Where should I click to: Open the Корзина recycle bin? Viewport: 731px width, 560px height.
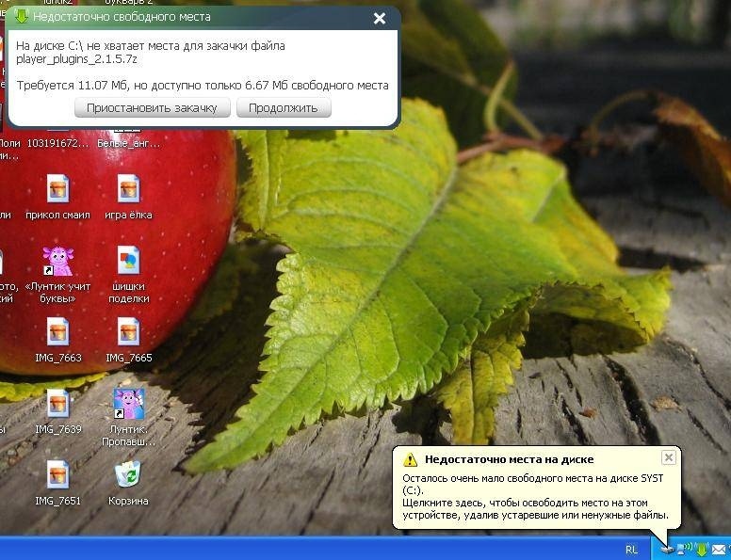(128, 475)
